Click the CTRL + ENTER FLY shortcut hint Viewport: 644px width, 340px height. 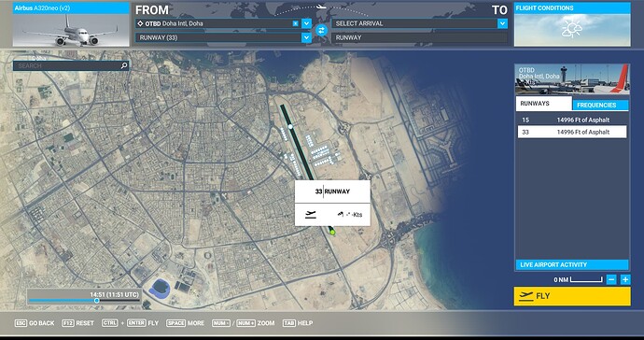coord(130,323)
